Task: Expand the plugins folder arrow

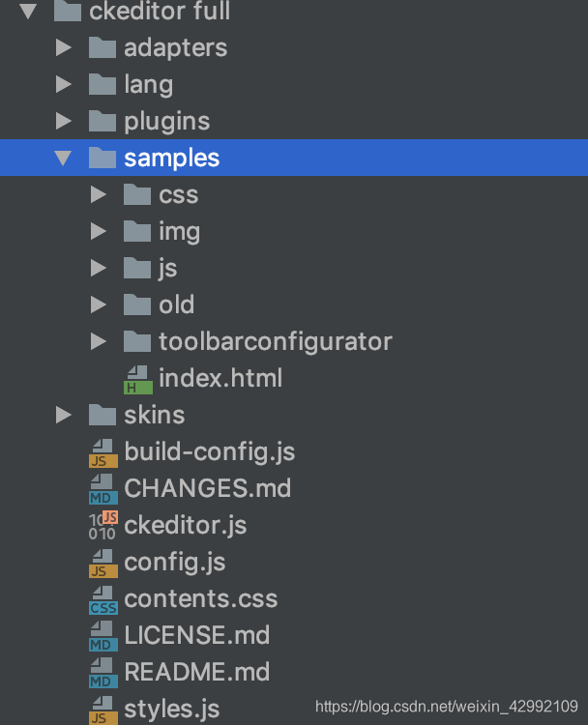Action: [x=64, y=121]
